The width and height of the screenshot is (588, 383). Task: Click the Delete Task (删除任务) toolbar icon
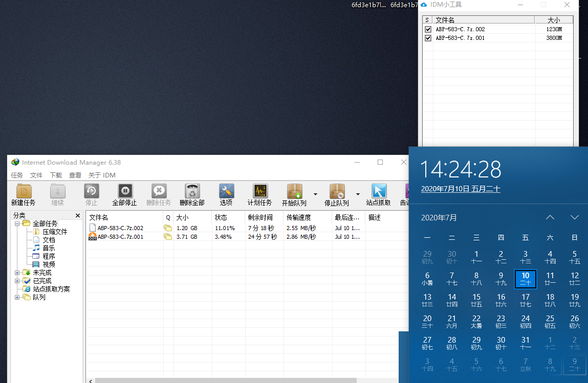click(159, 191)
